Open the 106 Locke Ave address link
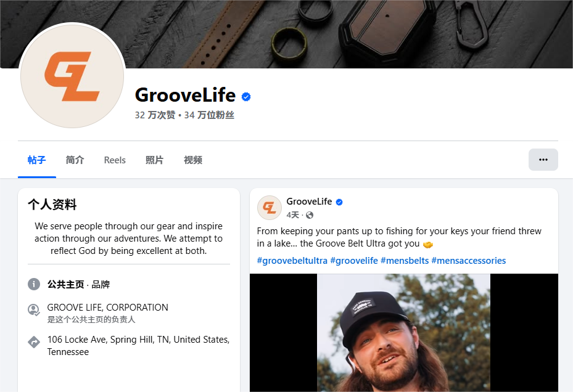The image size is (573, 392). click(x=138, y=346)
